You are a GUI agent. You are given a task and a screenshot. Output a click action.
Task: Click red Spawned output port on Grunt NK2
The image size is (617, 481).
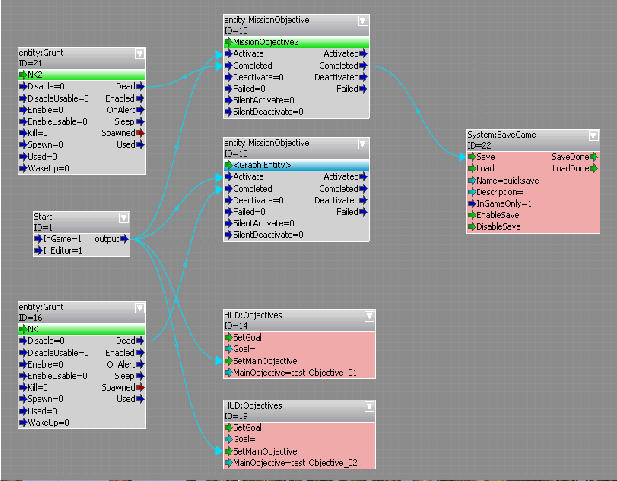(x=140, y=133)
